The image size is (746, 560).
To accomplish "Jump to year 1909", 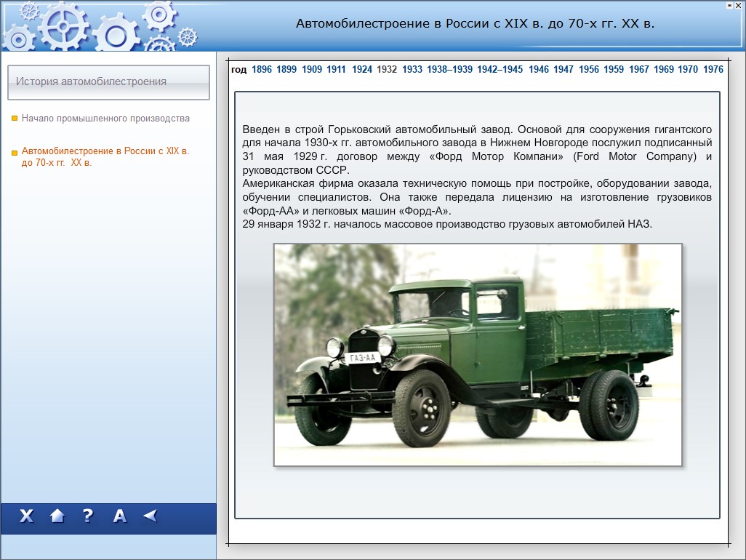I will [x=312, y=70].
